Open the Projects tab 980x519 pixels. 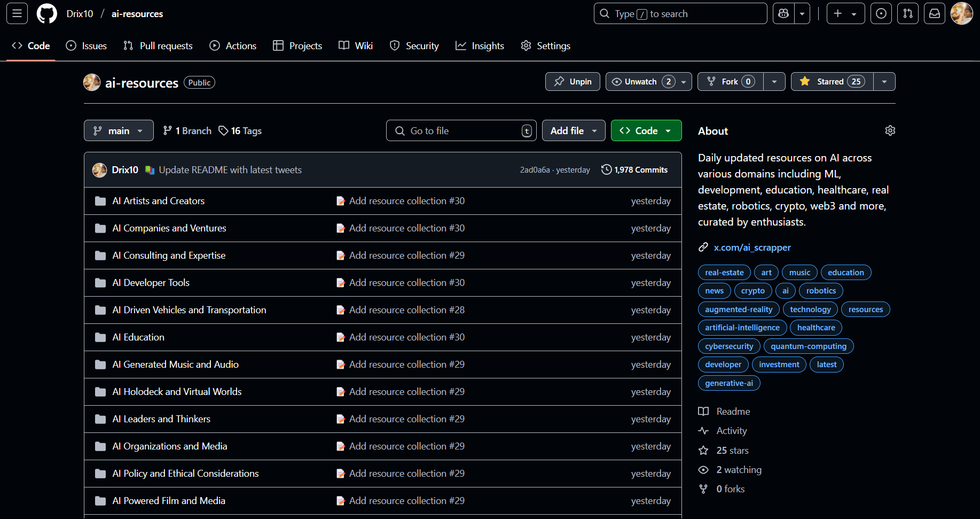297,46
